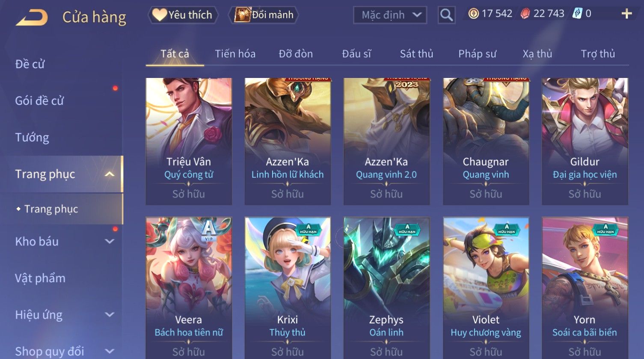This screenshot has width=644, height=359.
Task: Tap the blue voucher currency icon
Action: 577,14
